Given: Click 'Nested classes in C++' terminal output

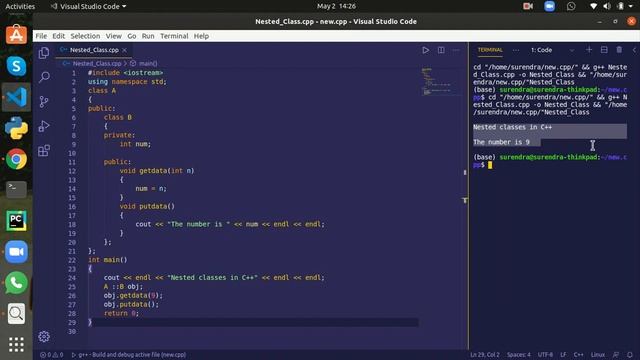Looking at the screenshot, I should 512,127.
